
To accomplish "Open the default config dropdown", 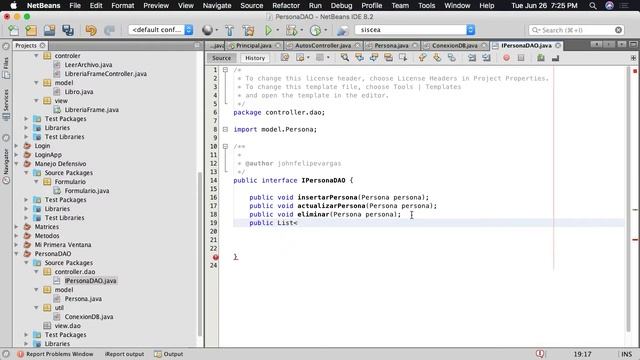I will (x=161, y=30).
